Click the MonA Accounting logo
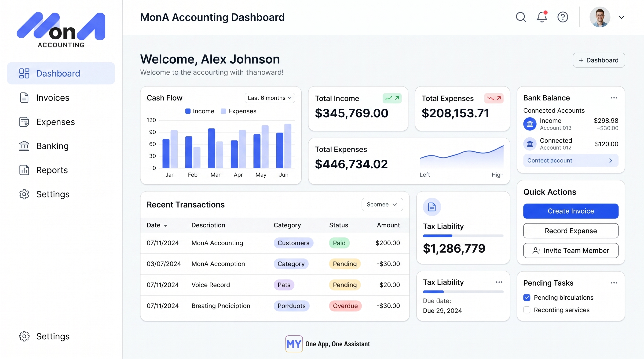The height and width of the screenshot is (359, 644). pos(61,29)
